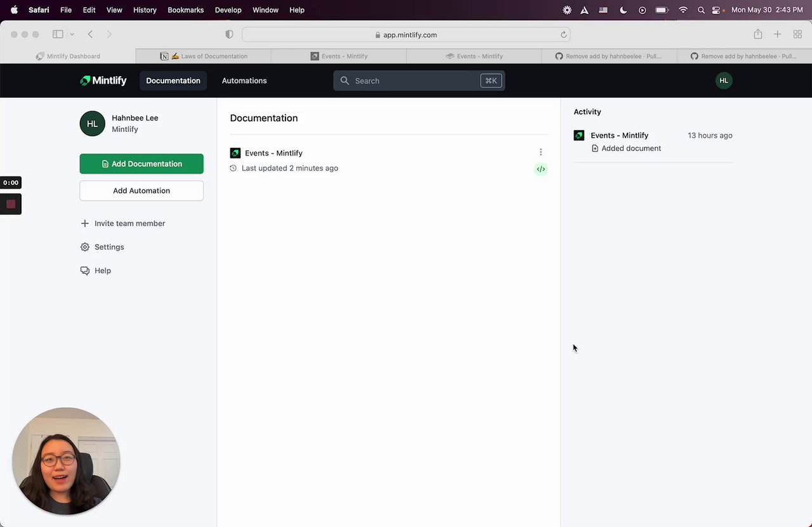Go back with Safari back arrow
This screenshot has height=527, width=812.
click(90, 34)
